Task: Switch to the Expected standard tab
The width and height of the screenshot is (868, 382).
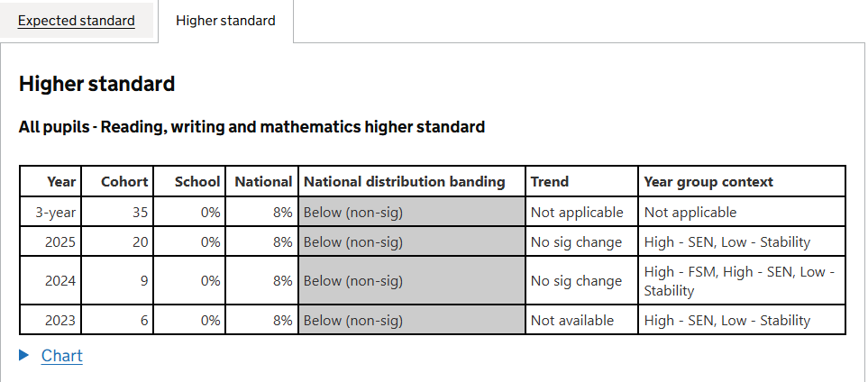Action: 77,21
